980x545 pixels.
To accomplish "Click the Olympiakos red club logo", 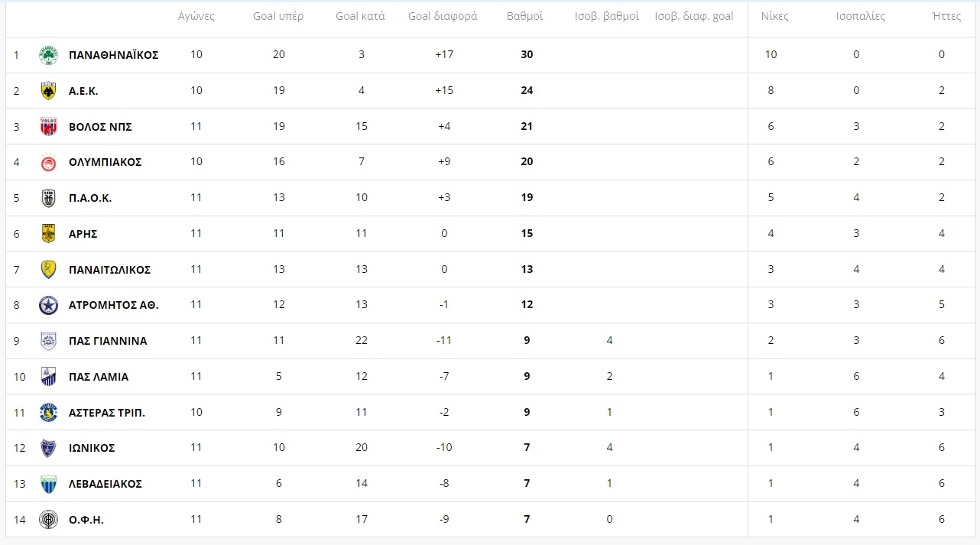I will [x=48, y=162].
